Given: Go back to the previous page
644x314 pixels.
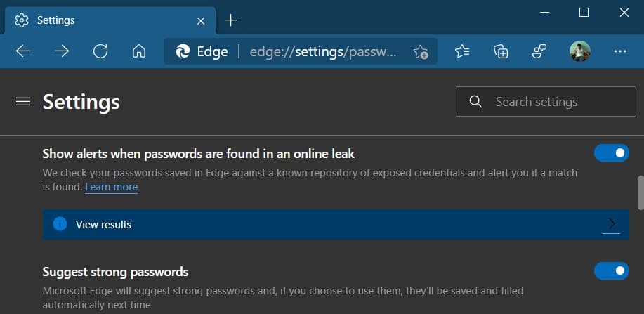Looking at the screenshot, I should [x=23, y=51].
